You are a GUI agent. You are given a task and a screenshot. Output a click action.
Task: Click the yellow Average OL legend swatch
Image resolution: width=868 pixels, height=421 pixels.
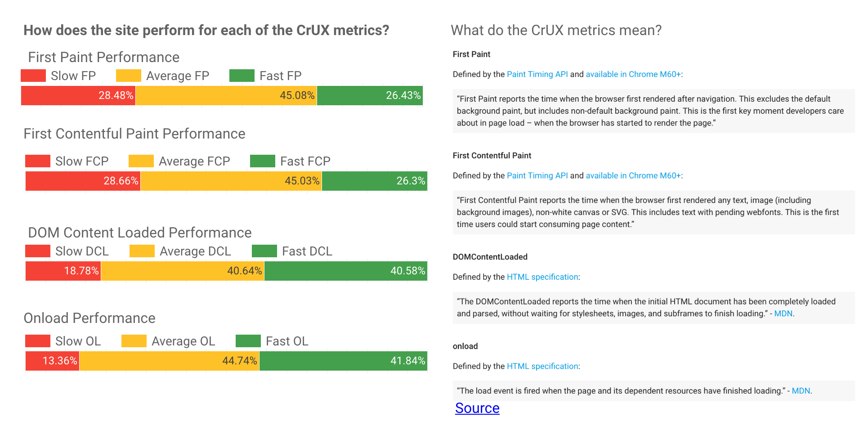pos(134,341)
